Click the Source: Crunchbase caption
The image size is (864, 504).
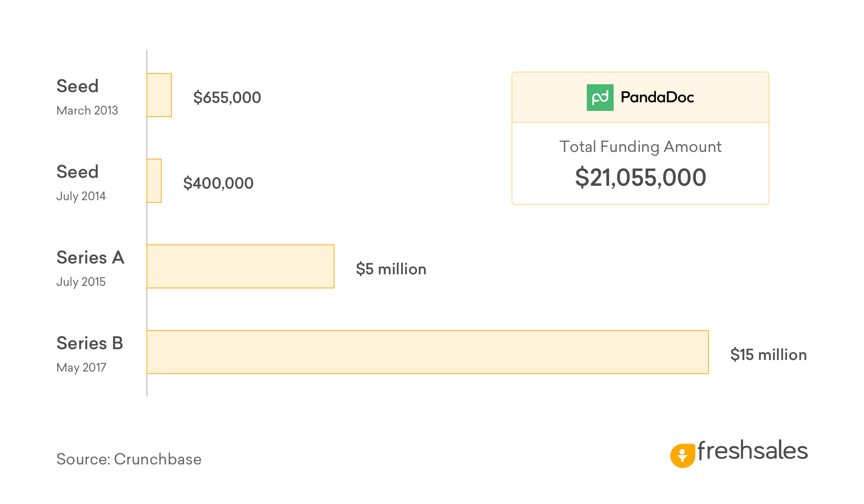click(129, 459)
